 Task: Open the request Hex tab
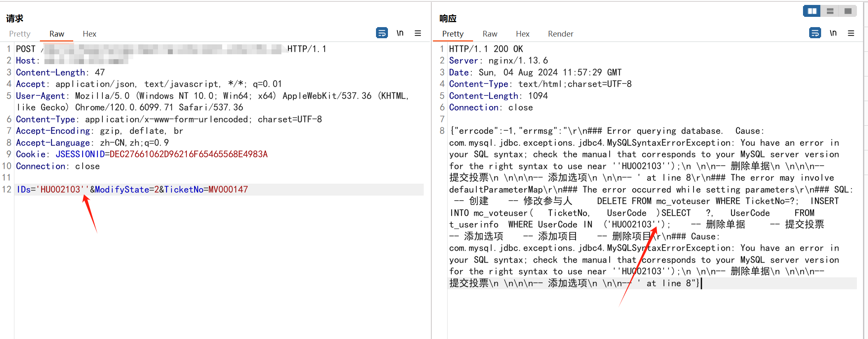pyautogui.click(x=89, y=34)
